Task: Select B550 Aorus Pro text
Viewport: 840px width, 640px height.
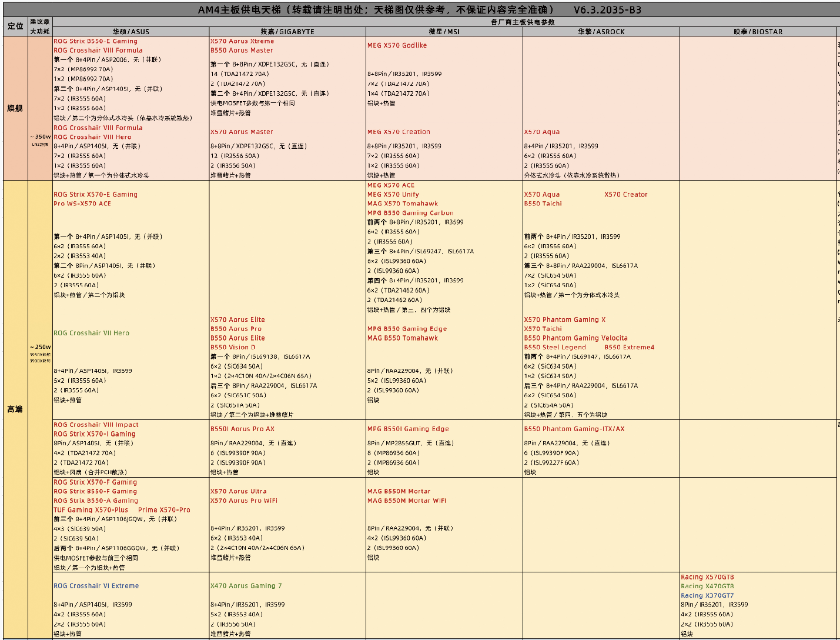Action: (x=236, y=329)
